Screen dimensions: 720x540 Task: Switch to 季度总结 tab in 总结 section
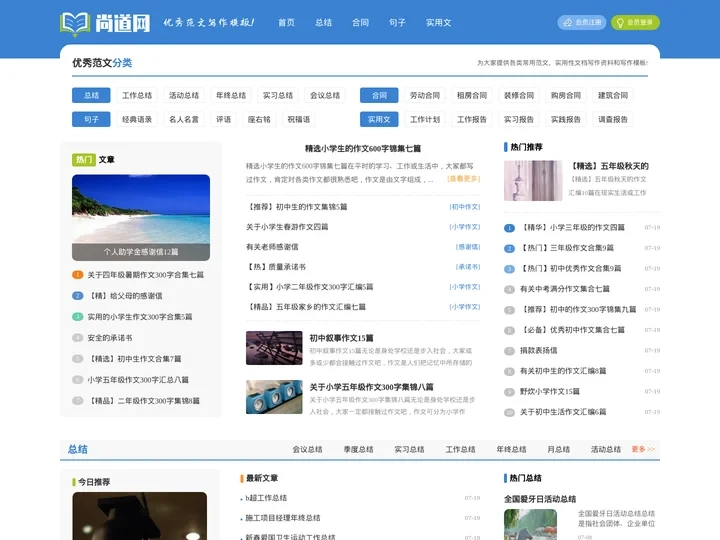pyautogui.click(x=358, y=449)
